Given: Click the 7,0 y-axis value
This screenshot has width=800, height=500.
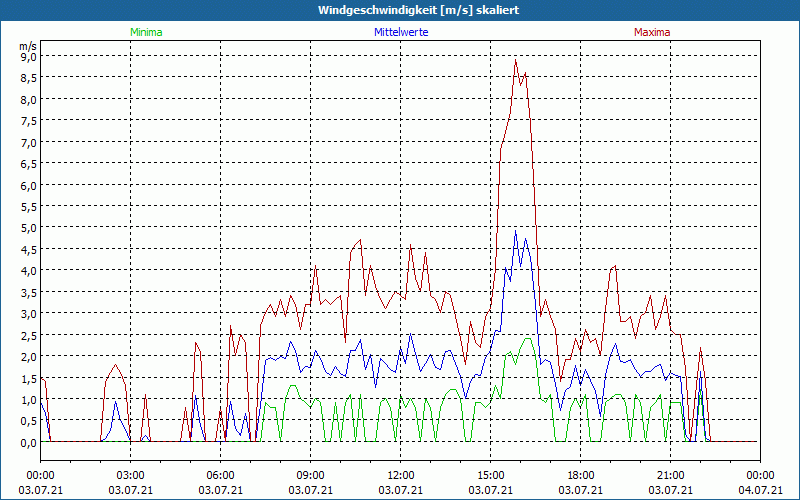Looking at the screenshot, I should 28,142.
